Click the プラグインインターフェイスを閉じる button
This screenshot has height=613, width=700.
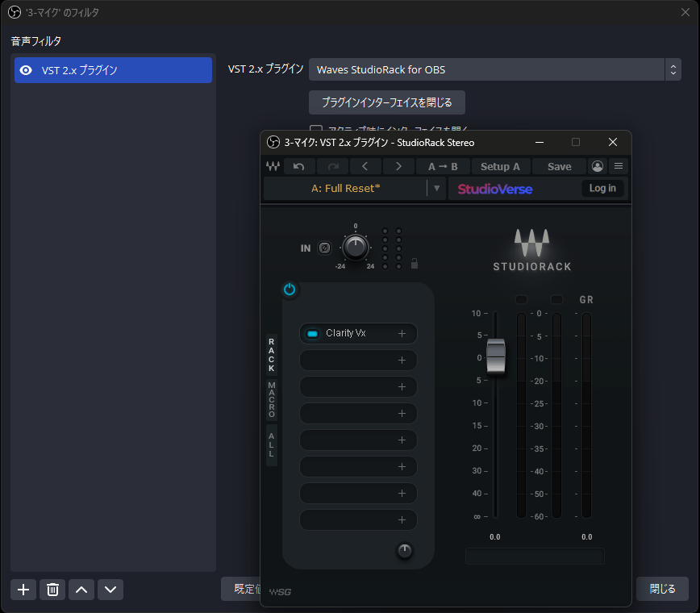pos(386,102)
